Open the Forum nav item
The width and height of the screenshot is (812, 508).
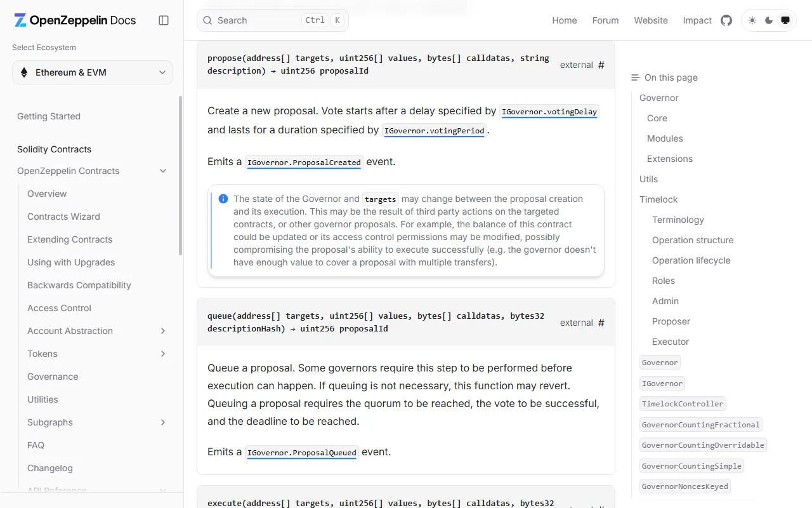pyautogui.click(x=605, y=20)
